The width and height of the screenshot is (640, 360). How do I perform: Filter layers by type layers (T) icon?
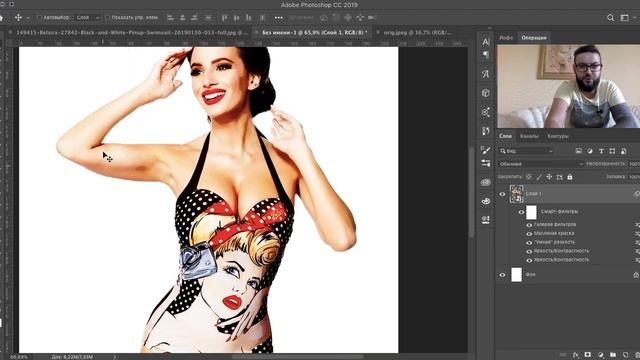point(601,151)
